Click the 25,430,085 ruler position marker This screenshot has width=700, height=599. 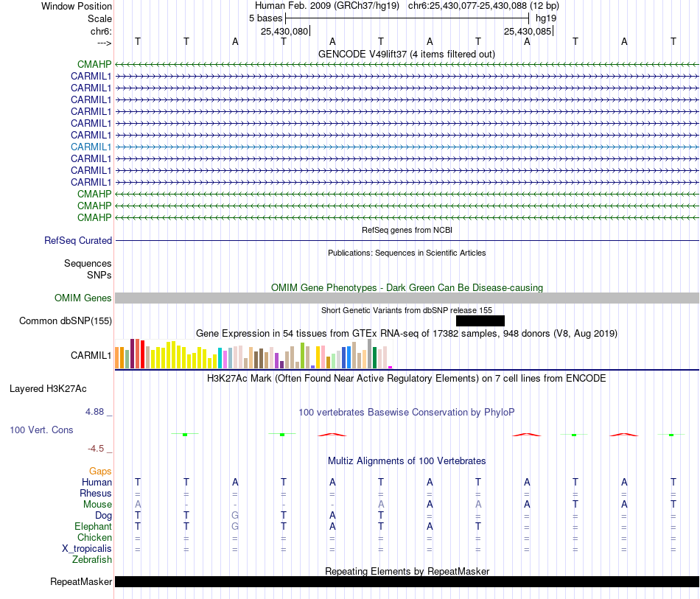point(528,31)
